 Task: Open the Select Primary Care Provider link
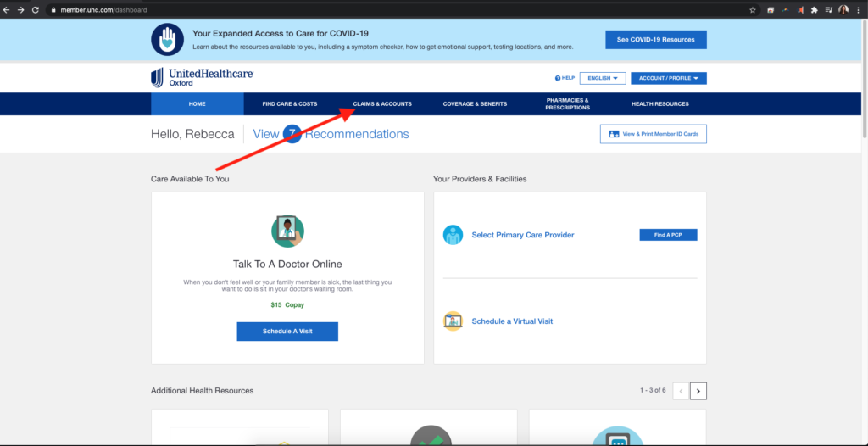coord(522,235)
